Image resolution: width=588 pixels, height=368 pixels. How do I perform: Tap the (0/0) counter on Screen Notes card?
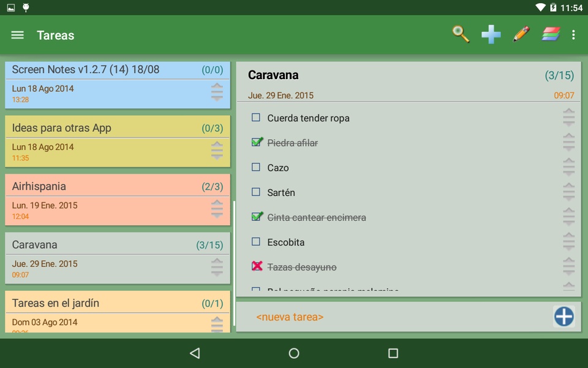pos(213,70)
